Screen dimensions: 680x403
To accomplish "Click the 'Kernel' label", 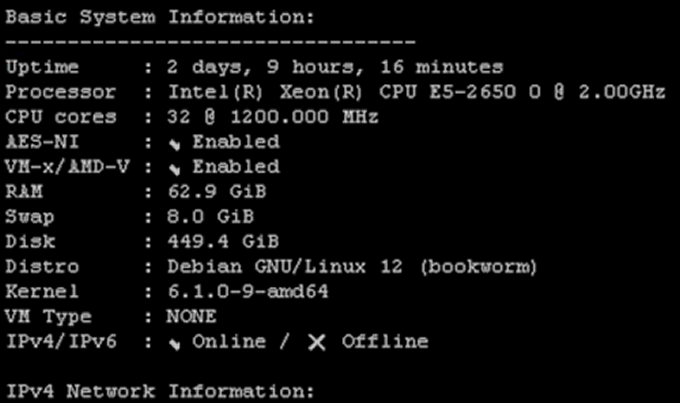I will [41, 292].
